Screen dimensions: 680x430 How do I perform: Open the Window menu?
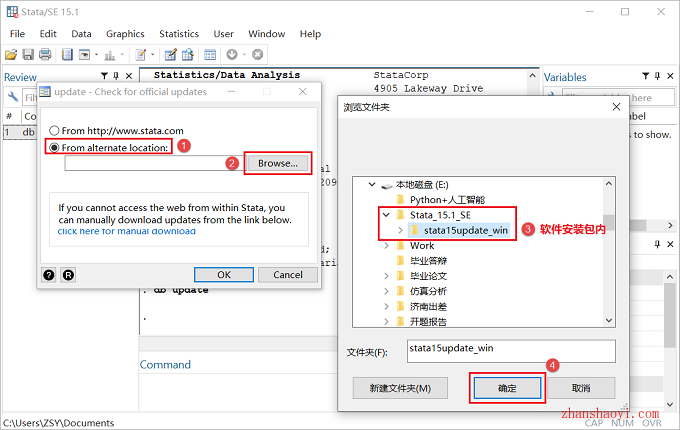pos(267,34)
